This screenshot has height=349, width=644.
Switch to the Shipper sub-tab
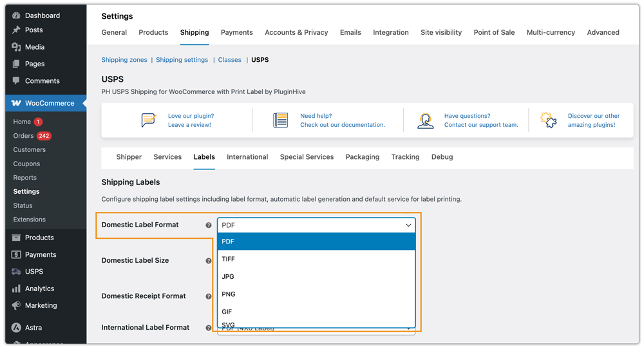click(129, 157)
